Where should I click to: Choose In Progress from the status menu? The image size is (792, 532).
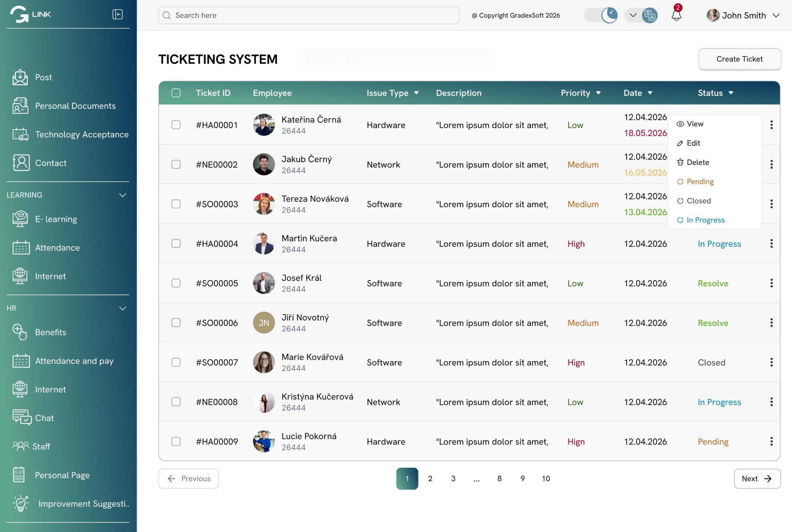(x=705, y=220)
